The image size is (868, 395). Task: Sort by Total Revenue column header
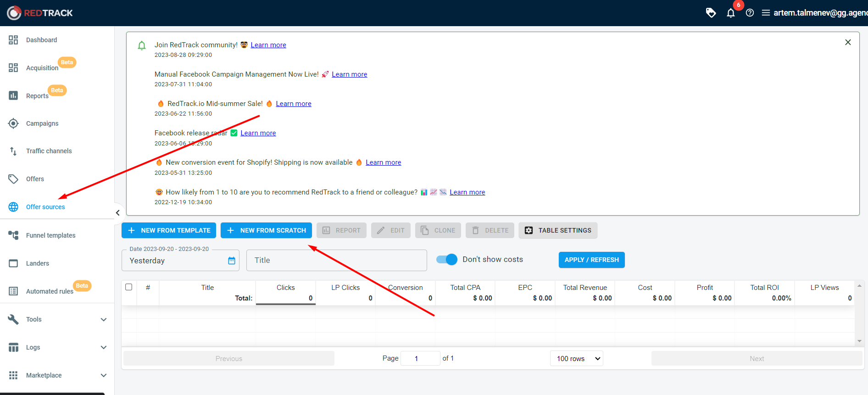point(585,288)
